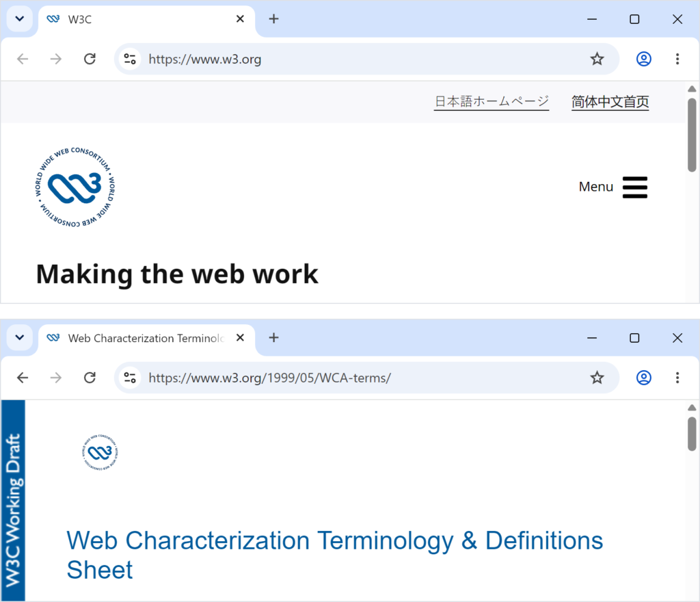The width and height of the screenshot is (700, 602).
Task: Click the large W3C logo on the home page
Action: [x=75, y=187]
